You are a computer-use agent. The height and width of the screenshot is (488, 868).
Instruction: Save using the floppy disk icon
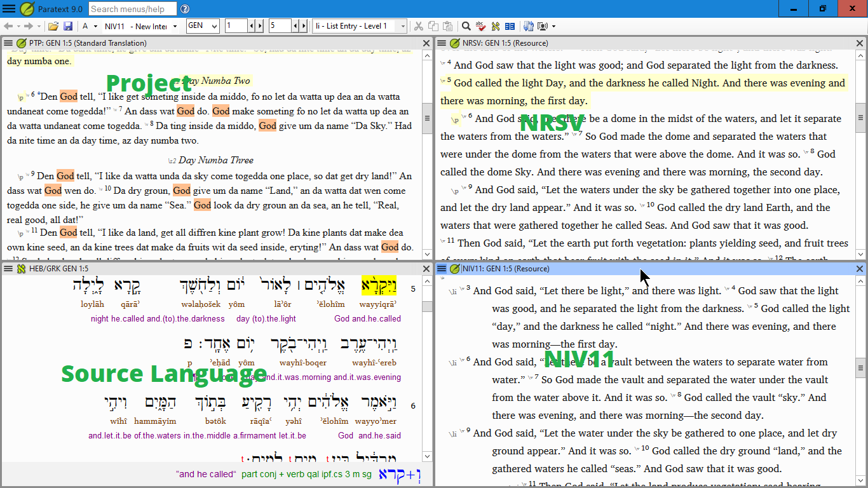(x=68, y=26)
